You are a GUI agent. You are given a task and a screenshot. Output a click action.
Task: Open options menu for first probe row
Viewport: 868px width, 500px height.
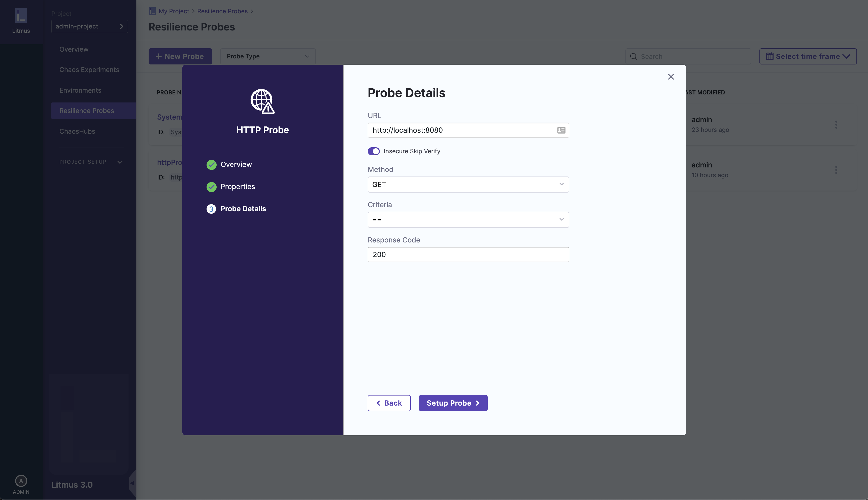836,124
